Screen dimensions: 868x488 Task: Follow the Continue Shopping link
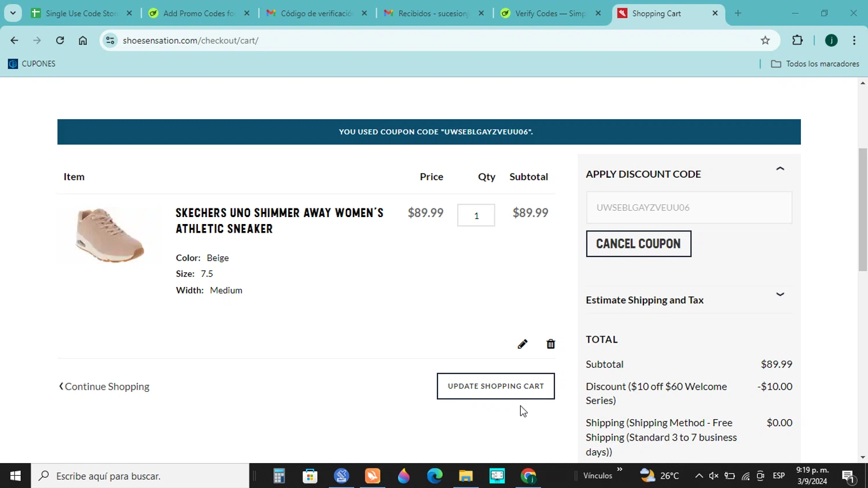104,386
